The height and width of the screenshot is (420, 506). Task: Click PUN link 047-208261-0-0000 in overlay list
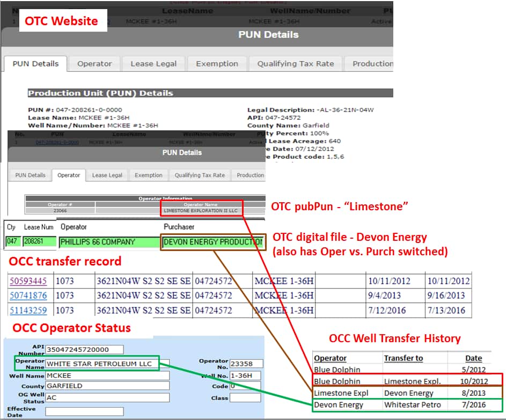coord(57,142)
